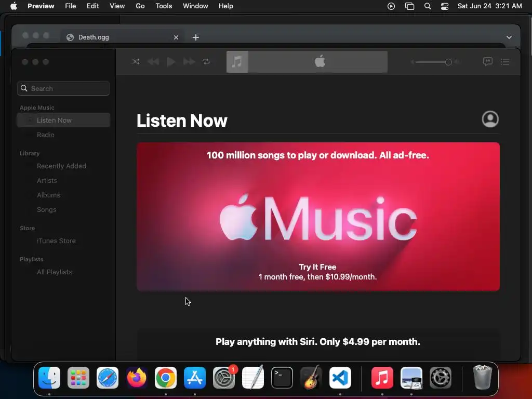This screenshot has height=399, width=532.
Task: Open Albums in the Library
Action: tap(48, 195)
